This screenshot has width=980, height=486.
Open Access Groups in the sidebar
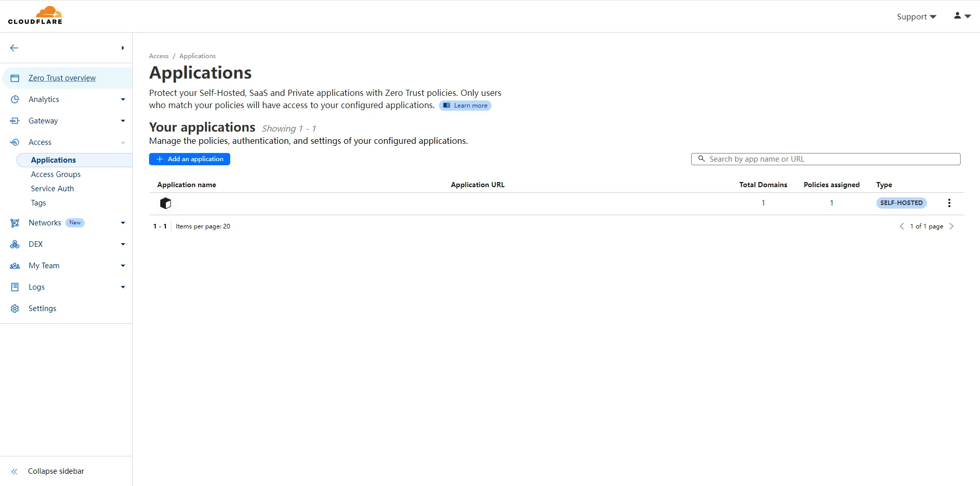point(56,174)
